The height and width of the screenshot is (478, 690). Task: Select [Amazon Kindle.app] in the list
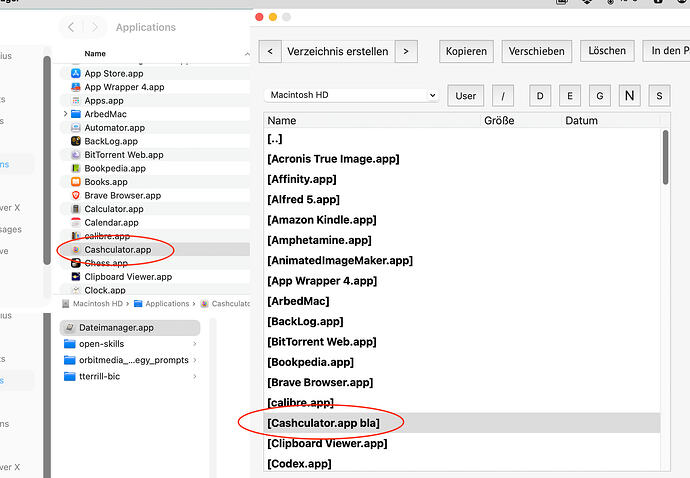462,220
